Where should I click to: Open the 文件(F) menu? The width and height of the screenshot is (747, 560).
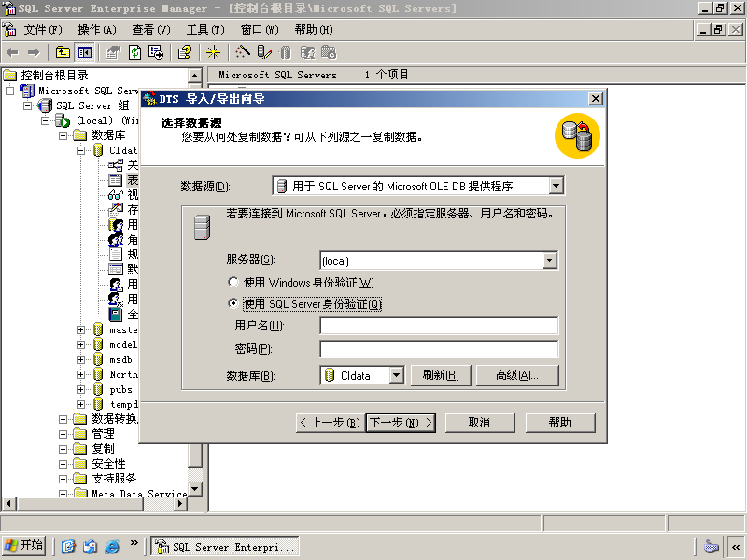pyautogui.click(x=43, y=30)
